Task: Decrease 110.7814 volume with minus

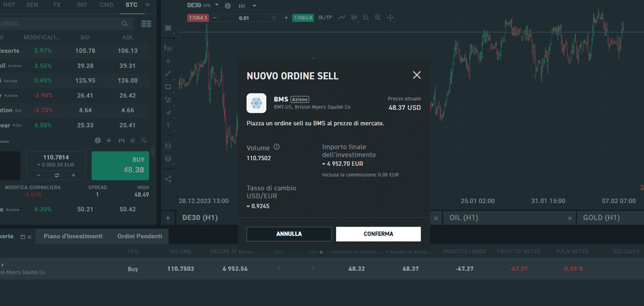Action: click(x=38, y=175)
